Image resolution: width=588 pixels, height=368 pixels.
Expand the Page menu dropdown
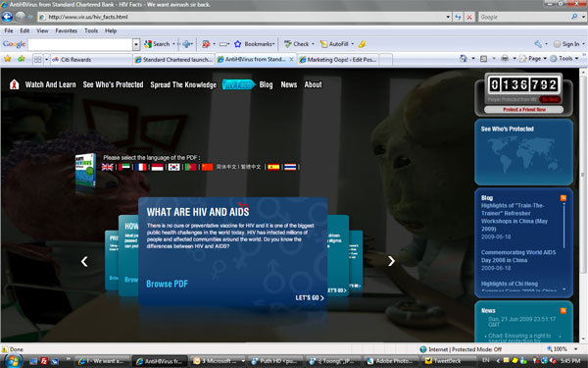point(545,59)
